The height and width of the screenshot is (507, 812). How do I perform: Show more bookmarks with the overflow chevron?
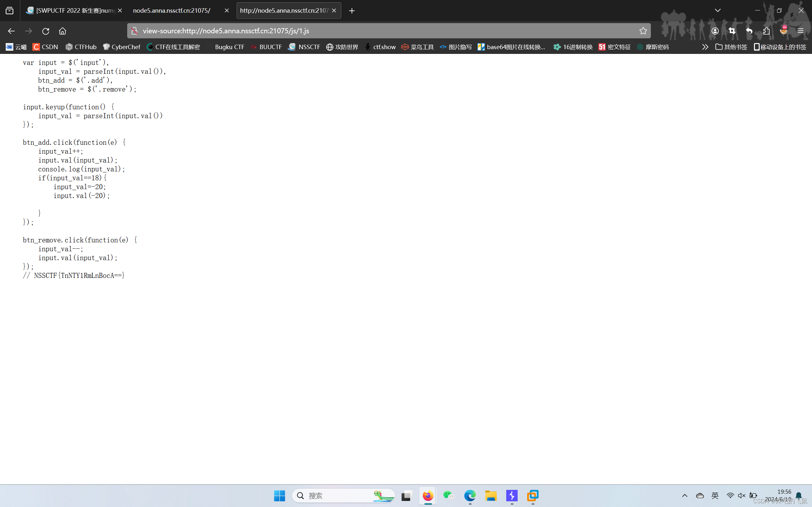pos(705,47)
